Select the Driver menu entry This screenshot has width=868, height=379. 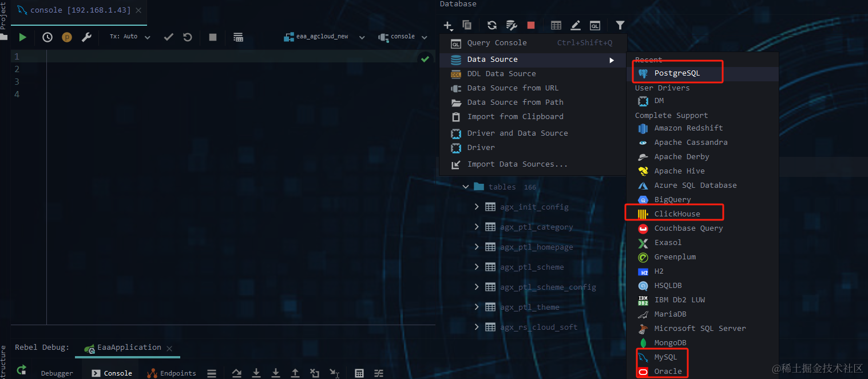point(533,148)
